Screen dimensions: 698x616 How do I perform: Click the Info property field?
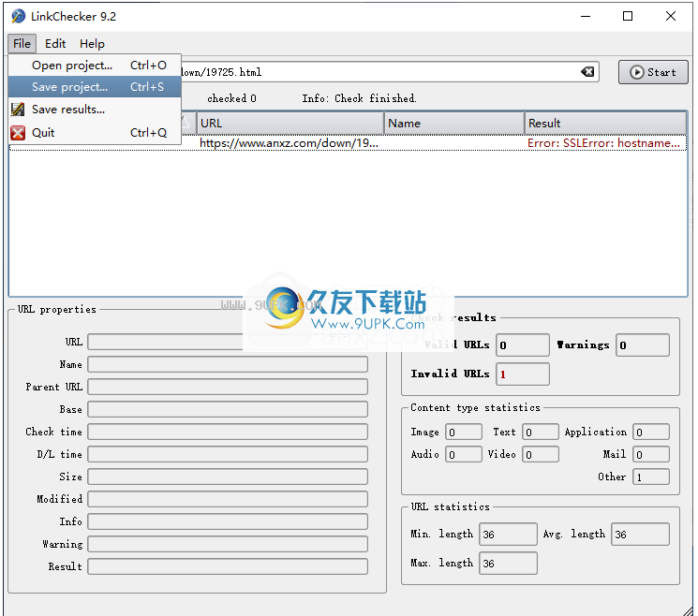point(228,521)
